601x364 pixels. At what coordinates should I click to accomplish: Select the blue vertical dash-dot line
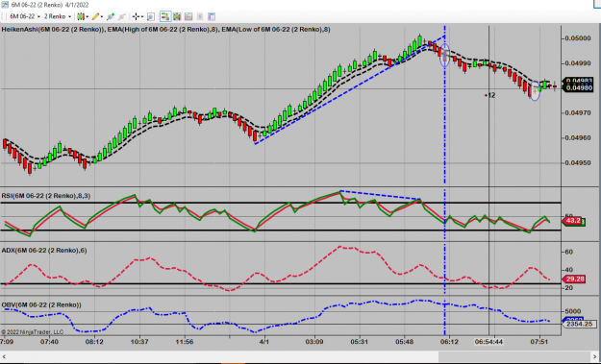(444, 180)
